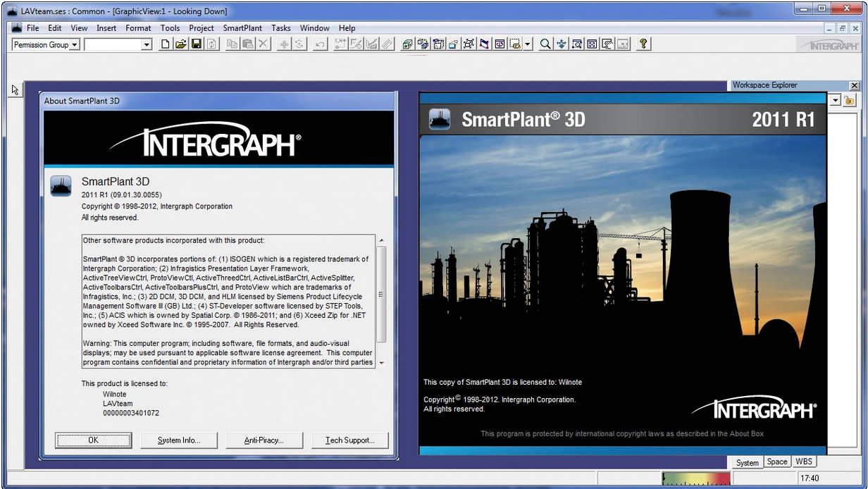Click OK in About SmartPlant 3D dialog
Screen dimensions: 868x489
coord(93,440)
